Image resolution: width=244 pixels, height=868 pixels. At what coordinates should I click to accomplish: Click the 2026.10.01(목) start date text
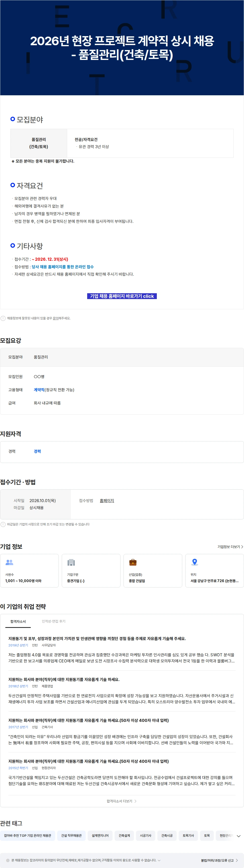[42, 500]
